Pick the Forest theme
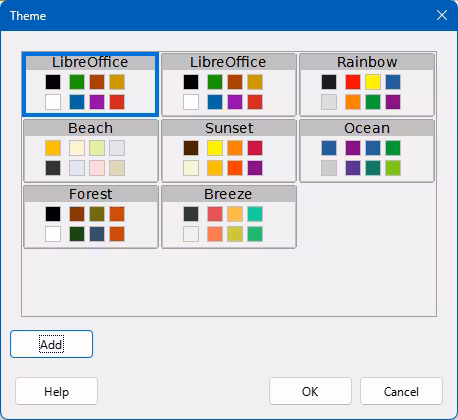Screen dimensions: 458x420 click(x=91, y=217)
